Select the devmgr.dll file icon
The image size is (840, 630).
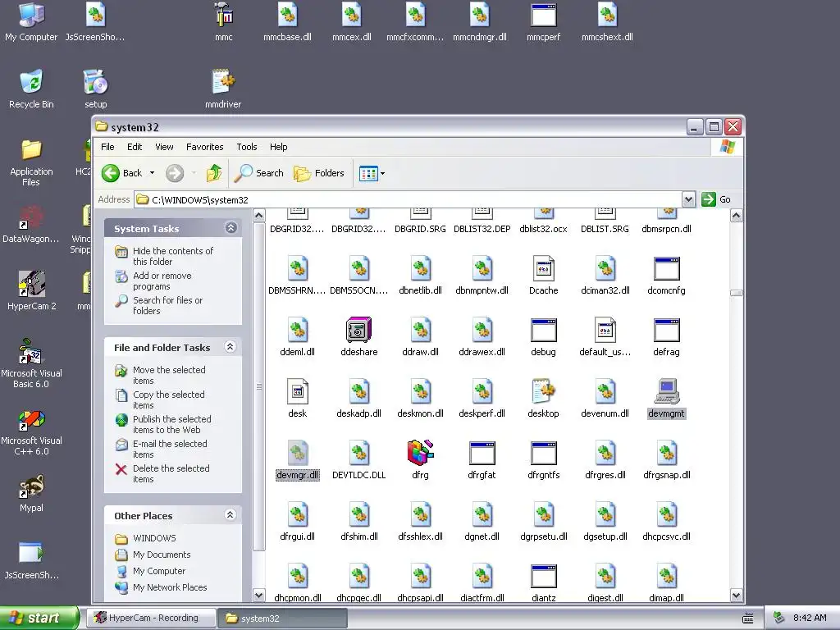(x=297, y=453)
